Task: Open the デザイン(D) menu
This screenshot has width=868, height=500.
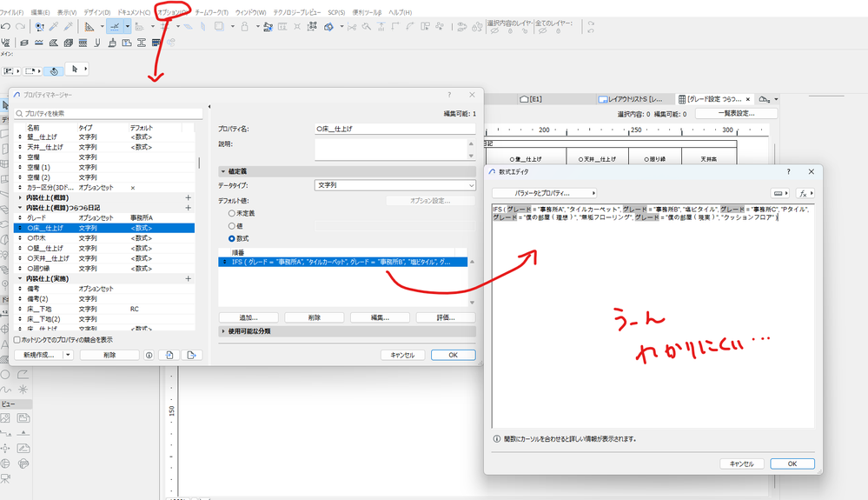Action: 97,12
